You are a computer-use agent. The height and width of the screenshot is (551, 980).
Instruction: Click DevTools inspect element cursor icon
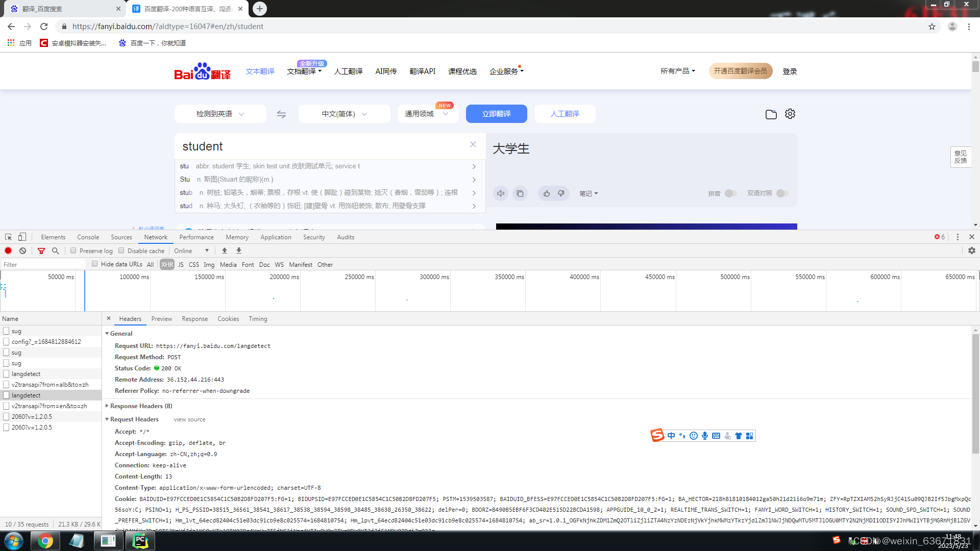[8, 237]
